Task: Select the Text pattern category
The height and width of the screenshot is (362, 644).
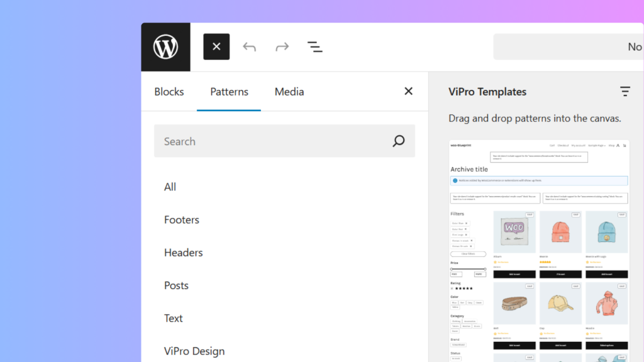Action: point(174,318)
